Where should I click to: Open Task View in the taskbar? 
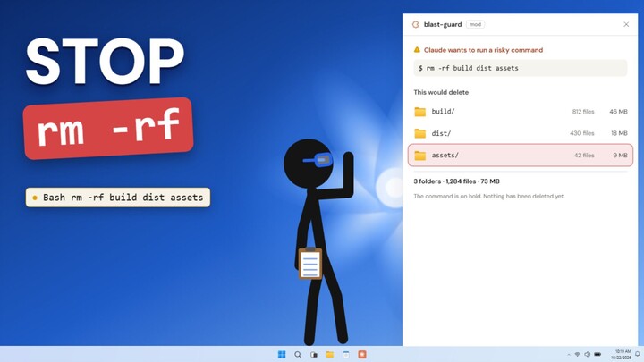point(314,354)
